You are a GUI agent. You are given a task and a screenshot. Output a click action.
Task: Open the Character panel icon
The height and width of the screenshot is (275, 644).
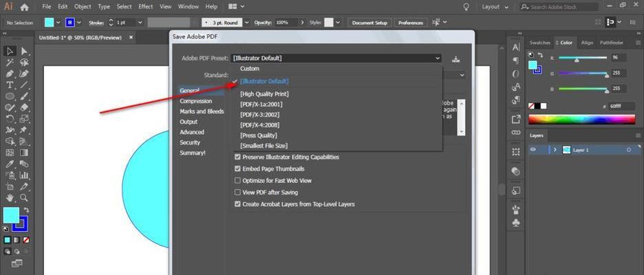point(516,47)
